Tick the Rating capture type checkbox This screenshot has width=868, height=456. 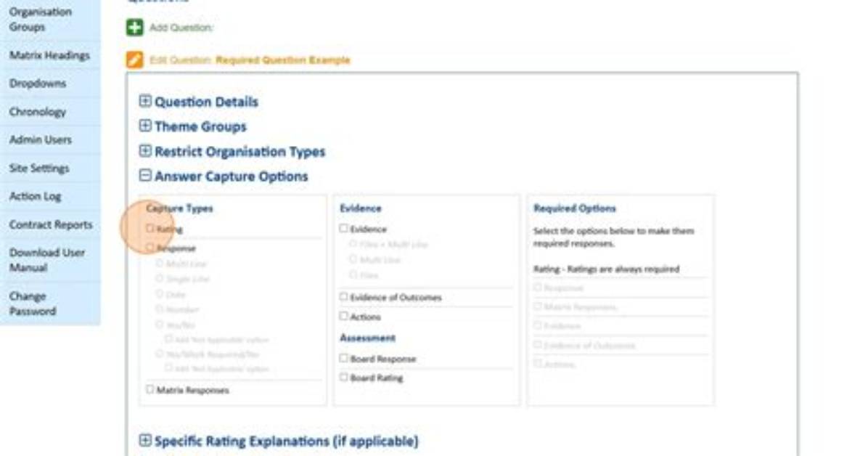pos(150,228)
